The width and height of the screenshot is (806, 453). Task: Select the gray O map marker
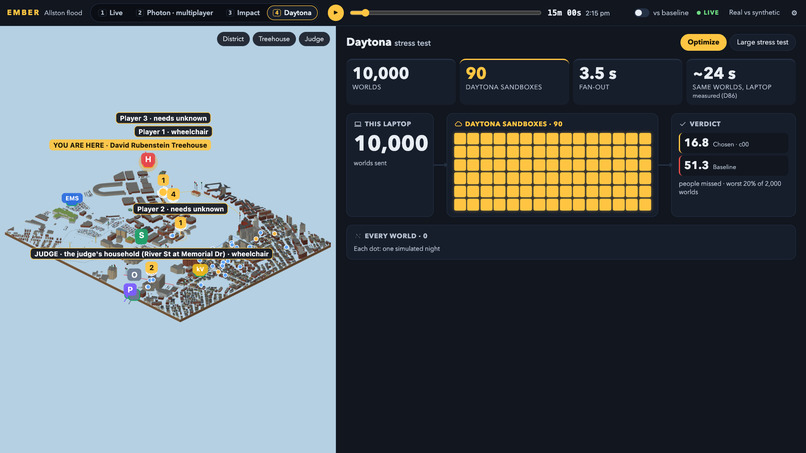pyautogui.click(x=134, y=275)
